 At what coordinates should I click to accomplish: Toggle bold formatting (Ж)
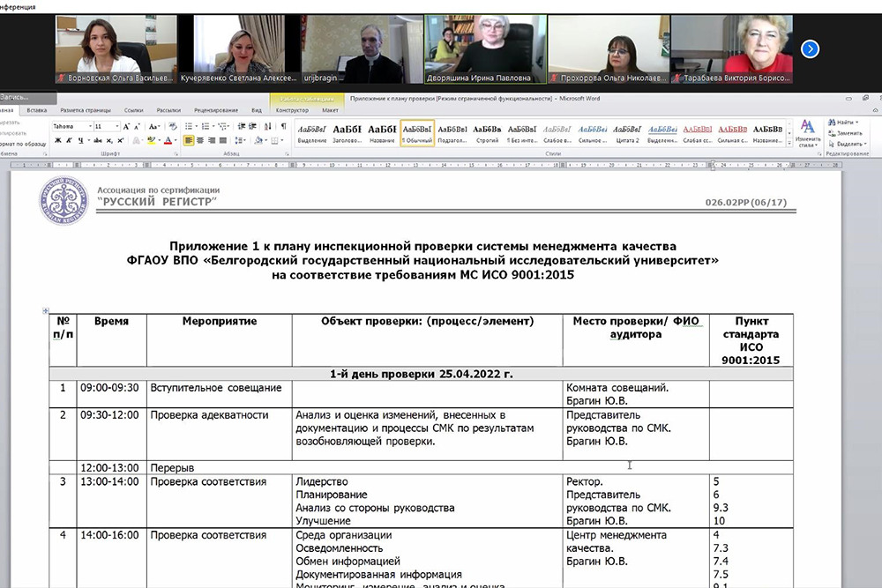[57, 140]
